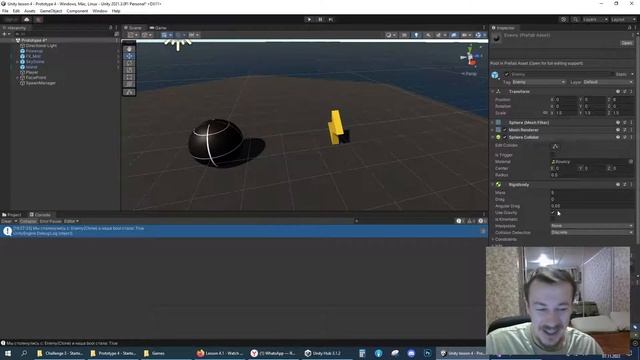Open the Interpolate dropdown
The width and height of the screenshot is (640, 360).
point(592,226)
